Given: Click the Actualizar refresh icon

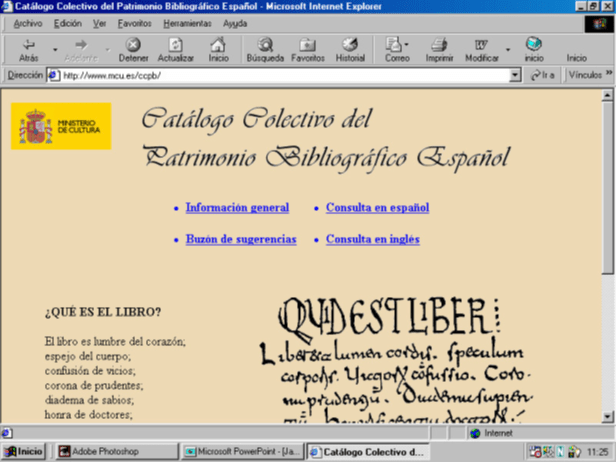Looking at the screenshot, I should point(175,45).
